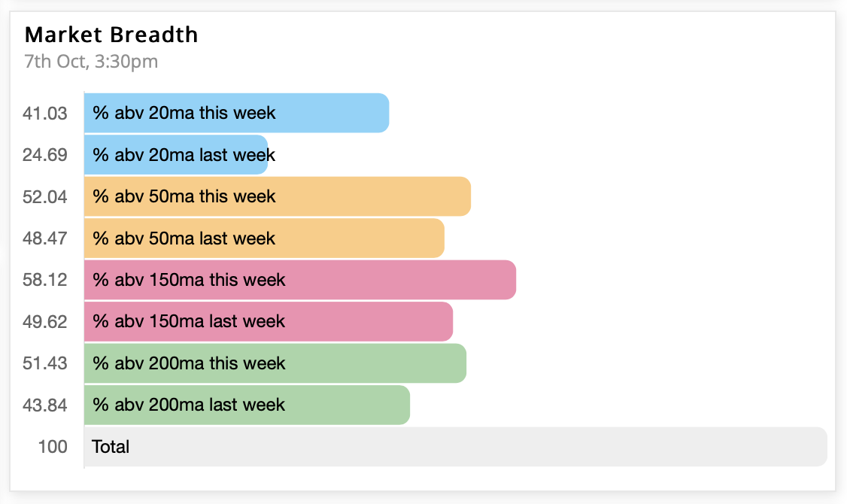The height and width of the screenshot is (504, 847).
Task: Click the Market Breadth title
Action: [x=111, y=35]
